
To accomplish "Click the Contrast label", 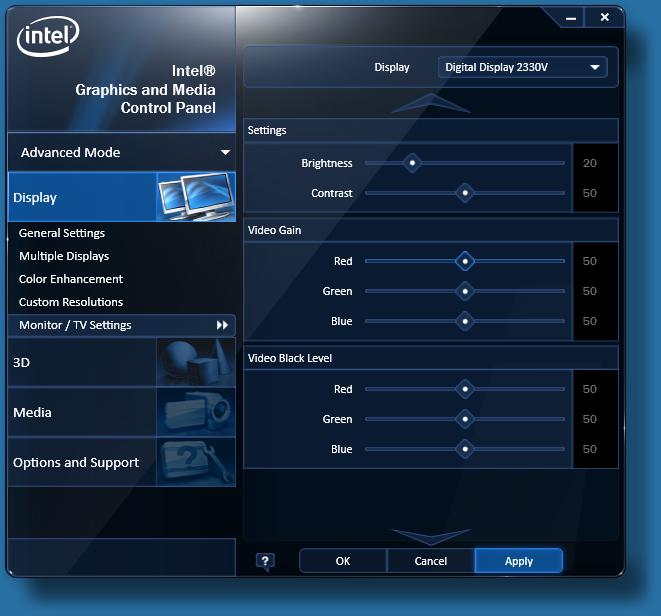I will click(x=332, y=193).
